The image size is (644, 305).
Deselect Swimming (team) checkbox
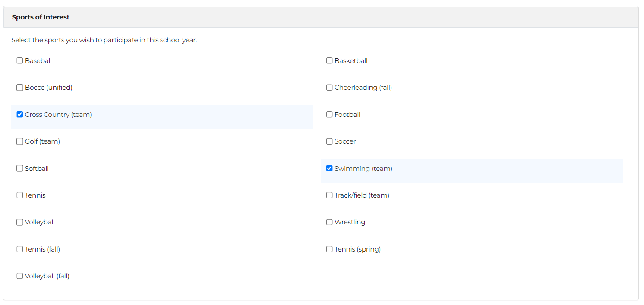click(329, 169)
